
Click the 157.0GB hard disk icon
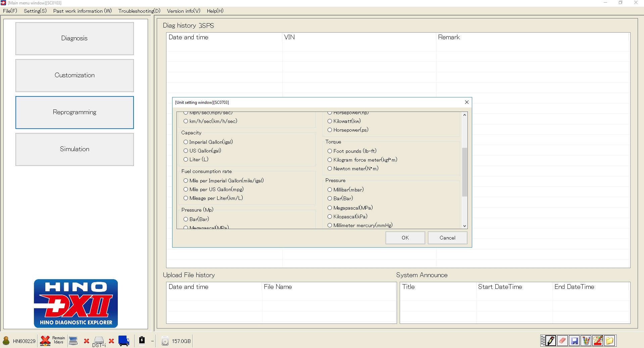coord(165,341)
